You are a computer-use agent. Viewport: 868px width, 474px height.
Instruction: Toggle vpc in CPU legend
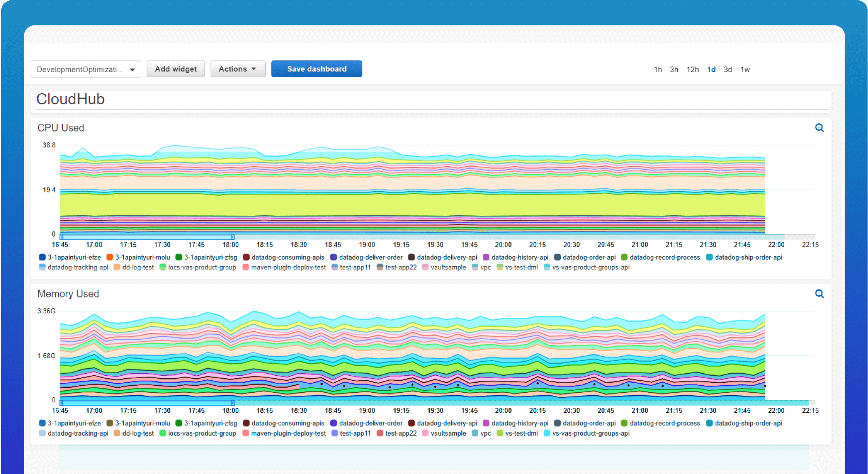[481, 267]
